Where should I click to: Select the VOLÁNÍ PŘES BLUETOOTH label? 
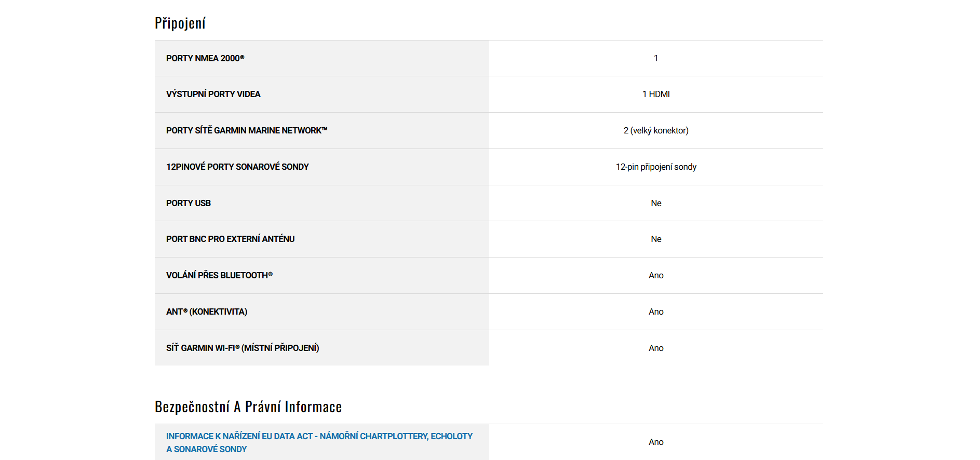219,275
